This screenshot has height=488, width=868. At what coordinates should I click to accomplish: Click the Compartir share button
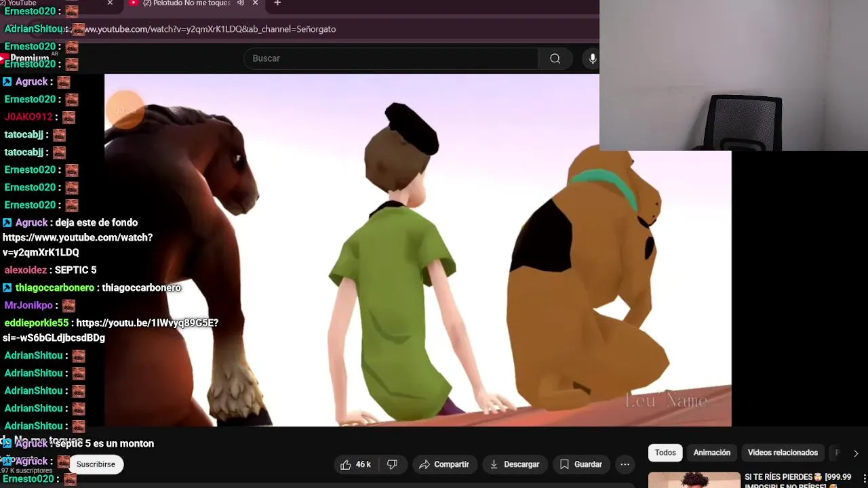point(444,464)
